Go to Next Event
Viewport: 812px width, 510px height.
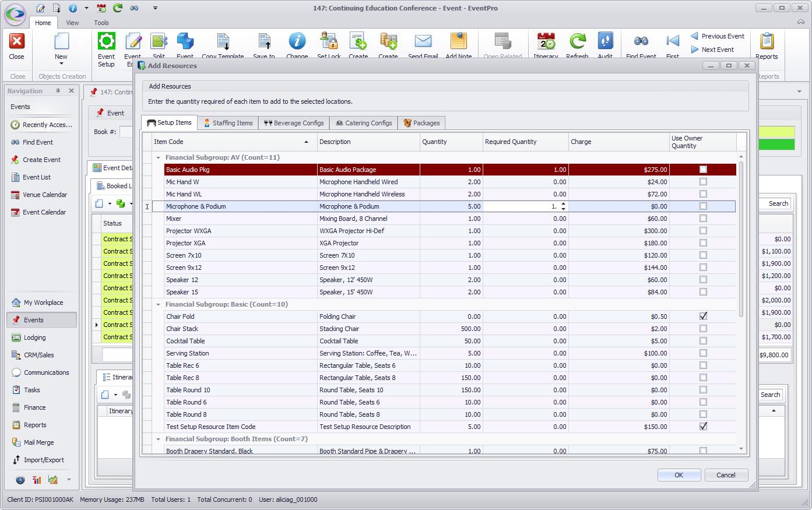pos(712,50)
